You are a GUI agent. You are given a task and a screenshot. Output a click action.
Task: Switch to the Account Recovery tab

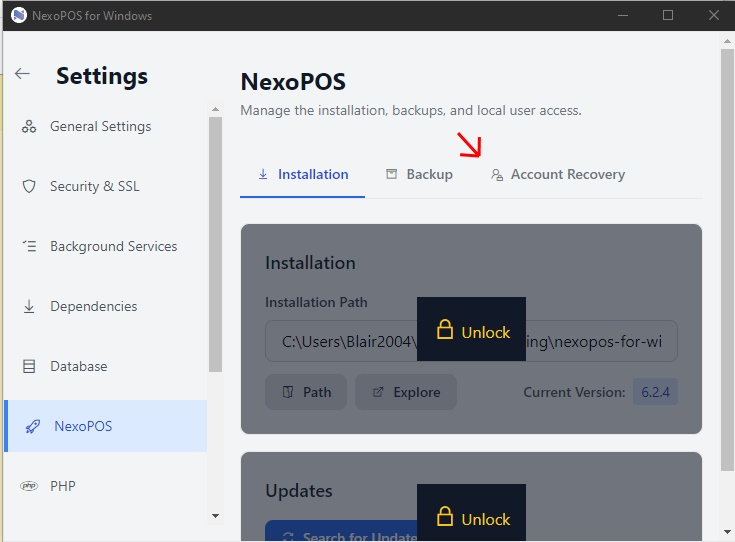pos(558,174)
